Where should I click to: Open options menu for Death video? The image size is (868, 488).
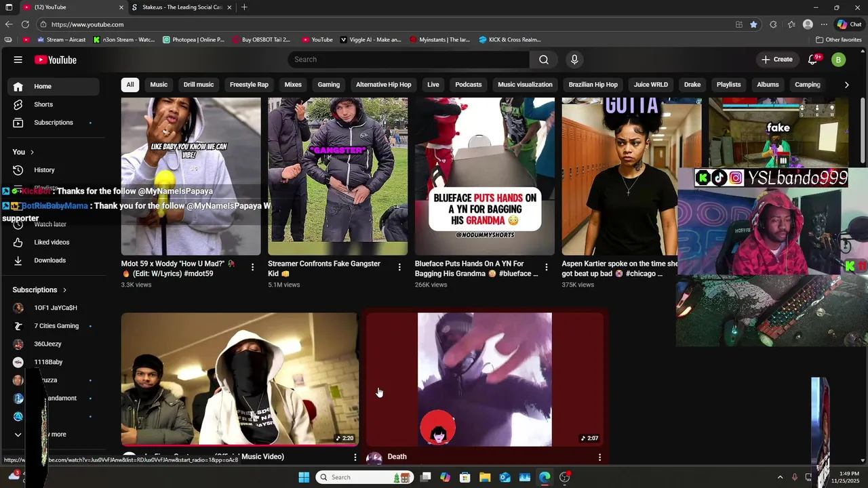(599, 457)
